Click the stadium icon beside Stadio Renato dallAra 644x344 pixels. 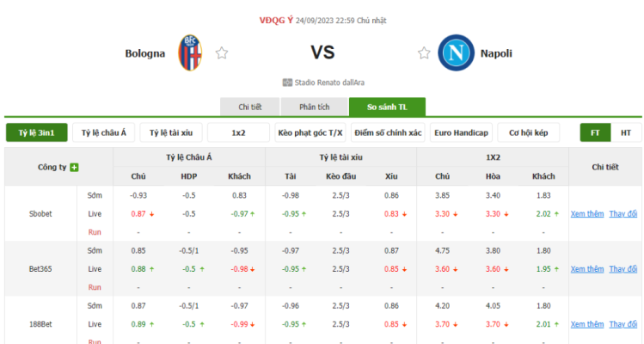tap(287, 83)
